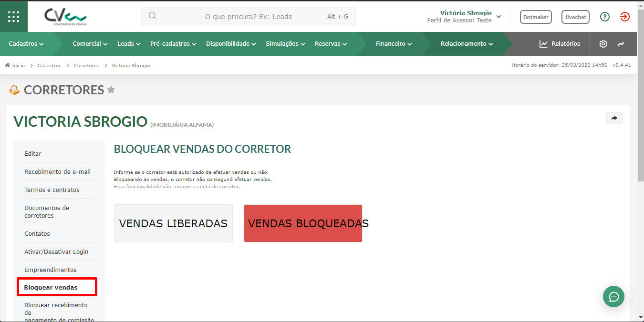Go to Victoria Sbrogio breadcrumb link
Viewport: 644px width, 322px height.
coord(131,65)
